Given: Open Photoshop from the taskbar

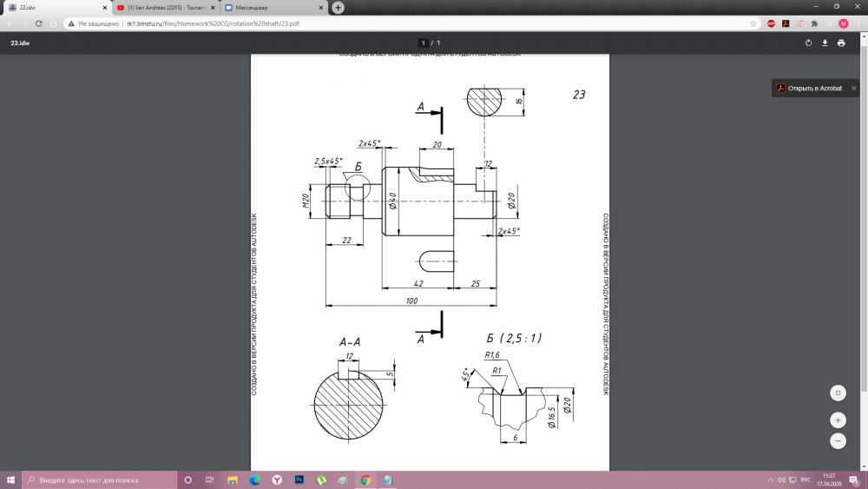Looking at the screenshot, I should (x=299, y=479).
